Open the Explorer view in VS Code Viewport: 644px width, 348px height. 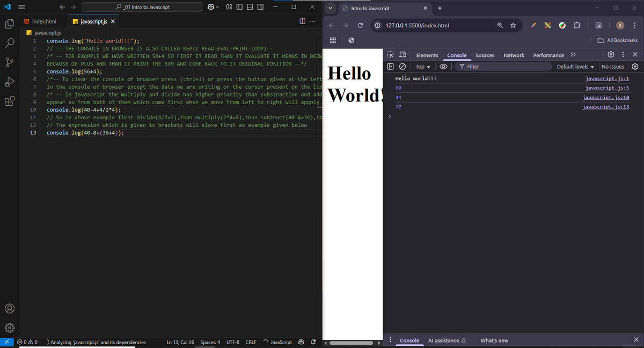[x=9, y=24]
